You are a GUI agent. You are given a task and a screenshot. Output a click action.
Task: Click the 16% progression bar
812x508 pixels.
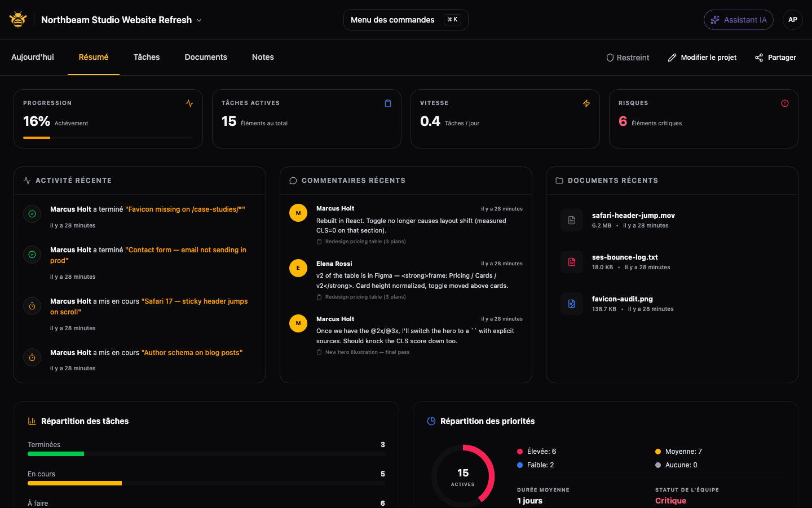pyautogui.click(x=107, y=137)
